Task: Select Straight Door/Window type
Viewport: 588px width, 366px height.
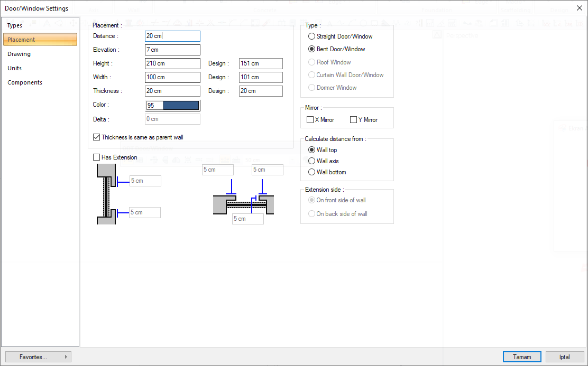Action: 312,36
